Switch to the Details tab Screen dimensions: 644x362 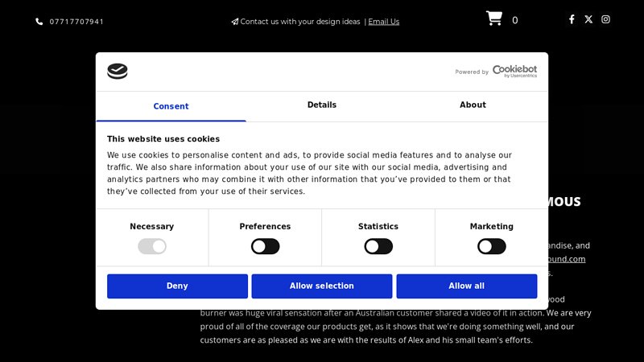[322, 105]
